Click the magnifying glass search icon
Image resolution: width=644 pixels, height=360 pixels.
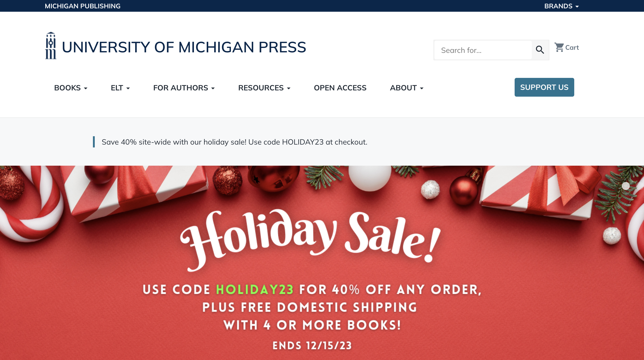tap(540, 50)
